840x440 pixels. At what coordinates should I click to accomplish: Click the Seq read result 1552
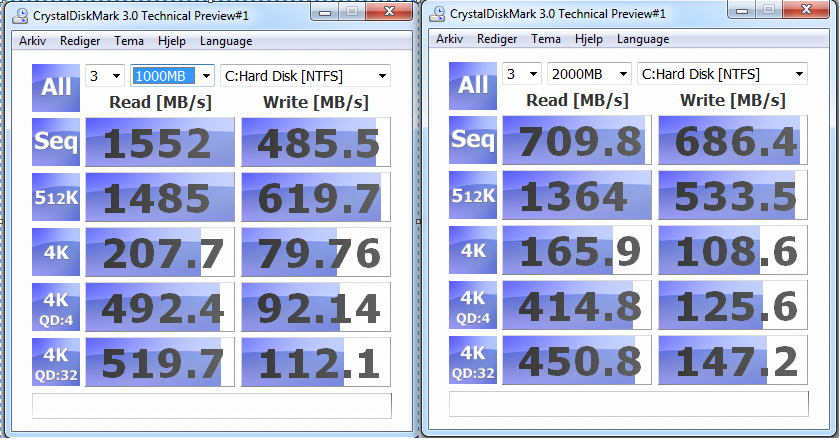point(160,142)
